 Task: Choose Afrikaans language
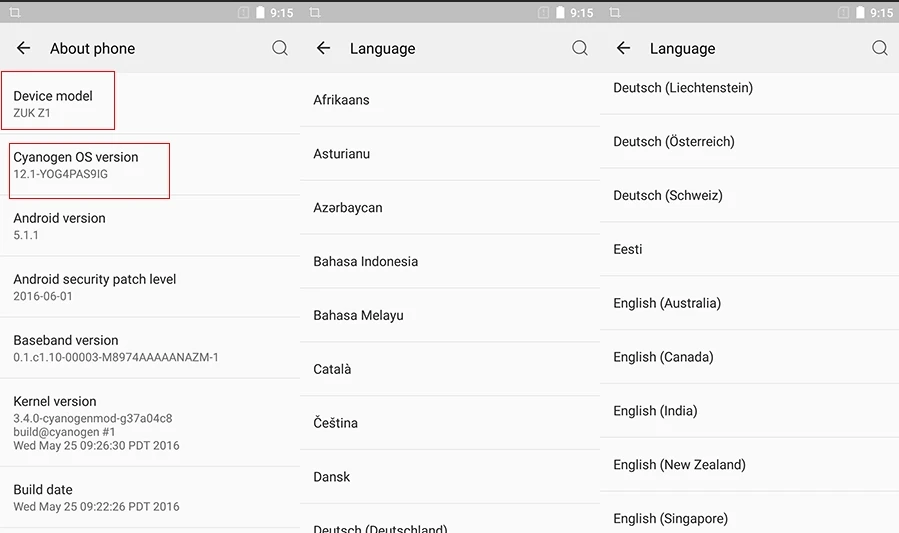[450, 100]
